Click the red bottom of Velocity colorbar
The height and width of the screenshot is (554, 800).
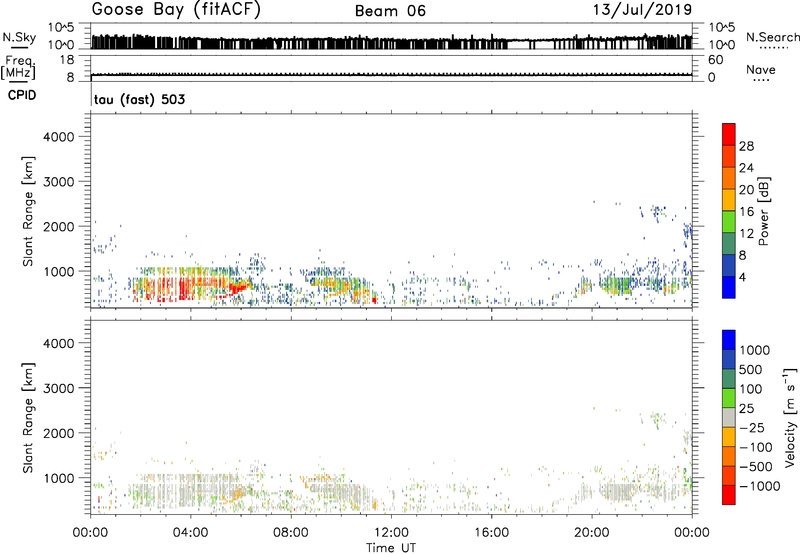(729, 494)
